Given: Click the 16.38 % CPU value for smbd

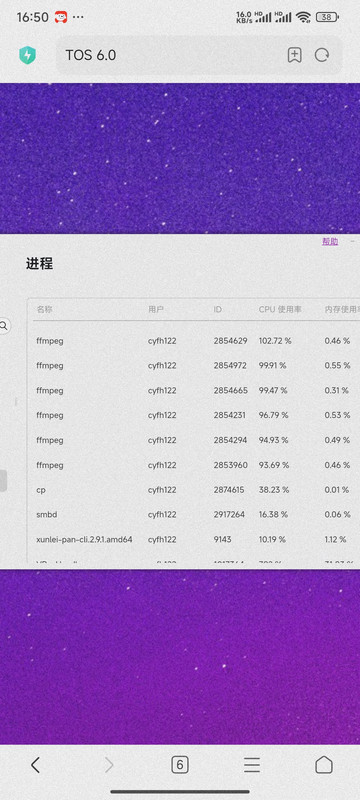Looking at the screenshot, I should pyautogui.click(x=273, y=514).
